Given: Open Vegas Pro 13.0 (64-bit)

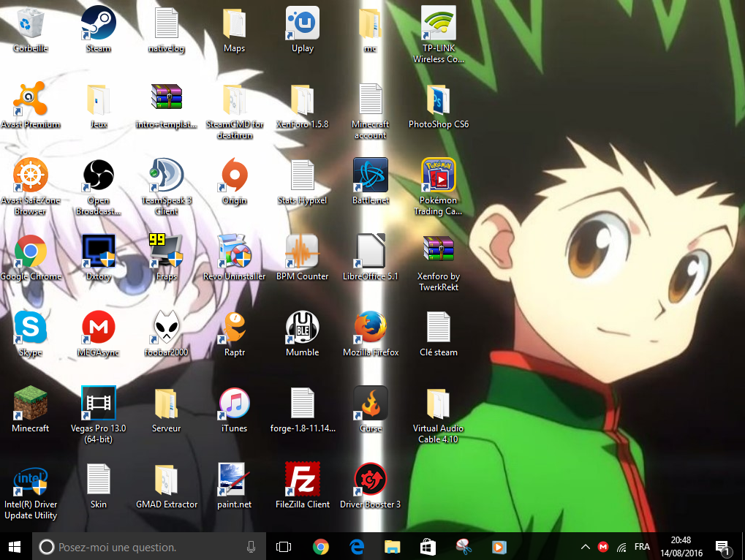Looking at the screenshot, I should click(99, 403).
